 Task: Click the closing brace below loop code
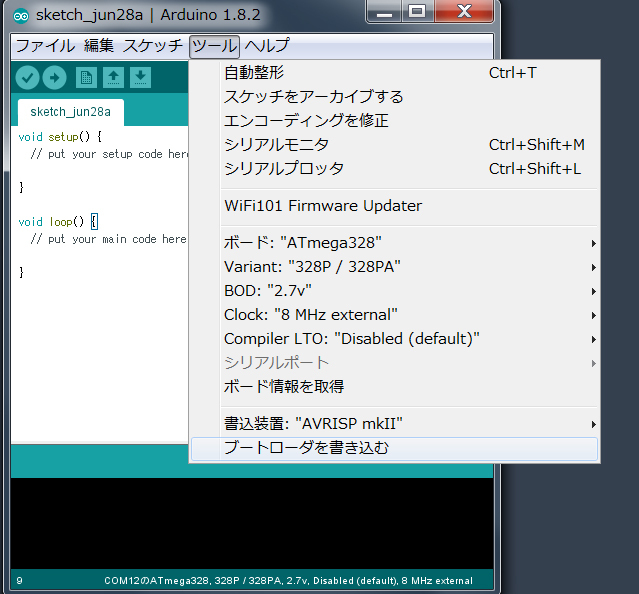[21, 273]
